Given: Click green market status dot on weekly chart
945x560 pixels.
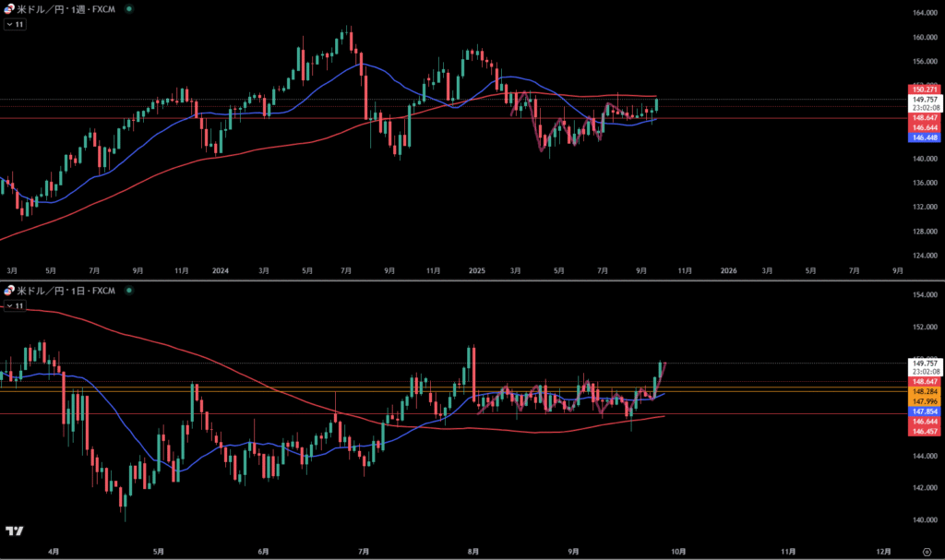Looking at the screenshot, I should coord(127,8).
